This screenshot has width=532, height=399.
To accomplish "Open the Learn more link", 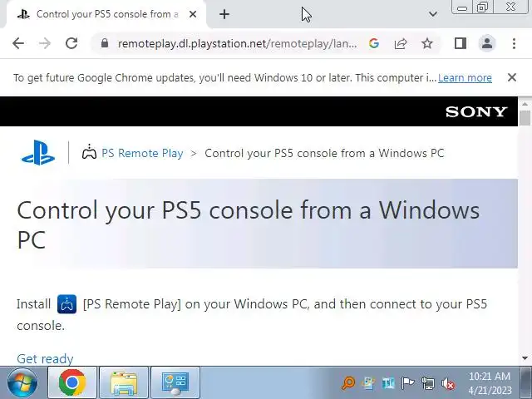I will point(465,77).
